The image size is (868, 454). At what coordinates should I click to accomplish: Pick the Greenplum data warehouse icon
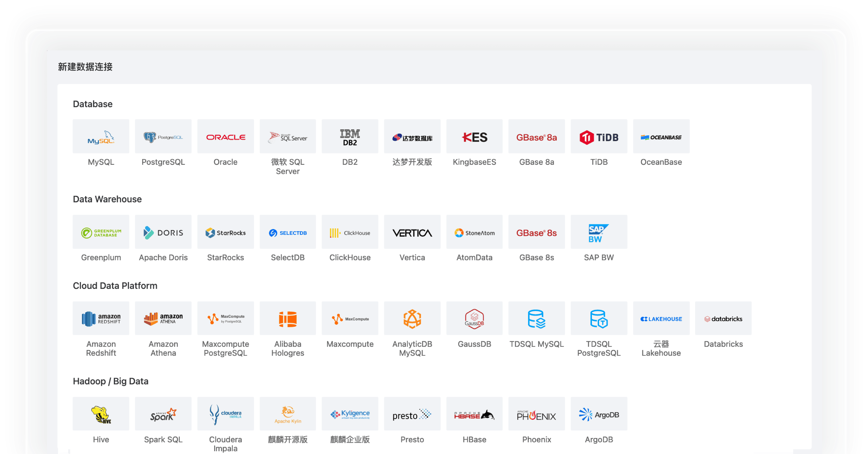101,232
